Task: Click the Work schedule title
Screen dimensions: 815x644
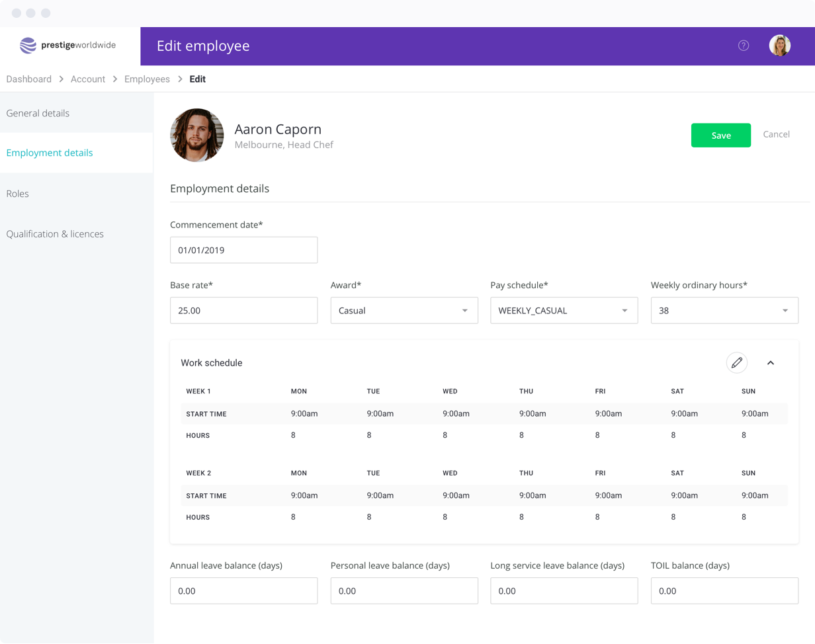Action: click(212, 363)
